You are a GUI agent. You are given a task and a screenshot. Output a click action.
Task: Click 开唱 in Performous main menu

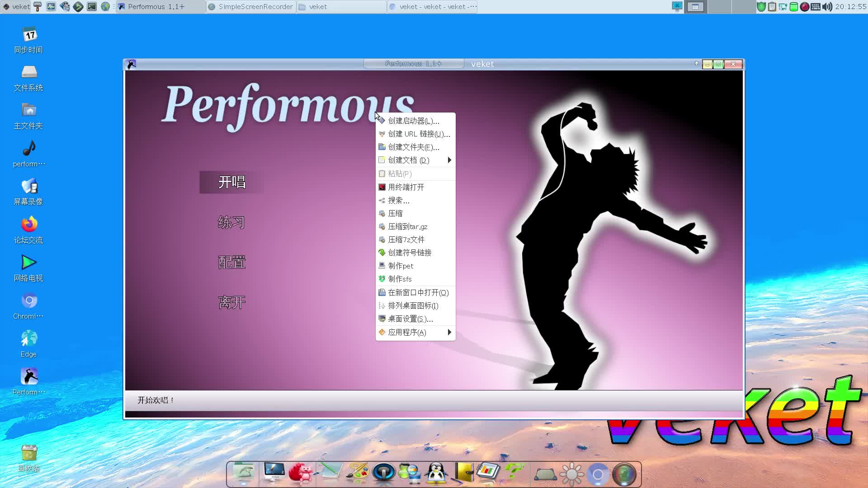(x=231, y=182)
